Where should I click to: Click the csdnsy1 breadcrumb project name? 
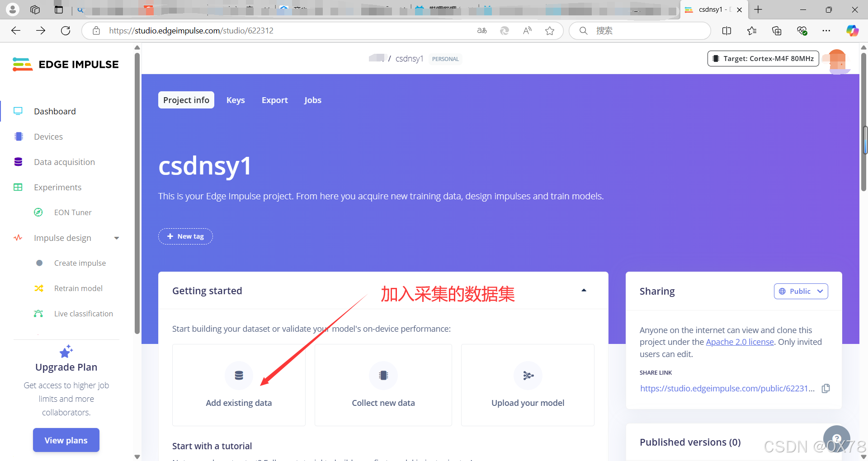[409, 59]
